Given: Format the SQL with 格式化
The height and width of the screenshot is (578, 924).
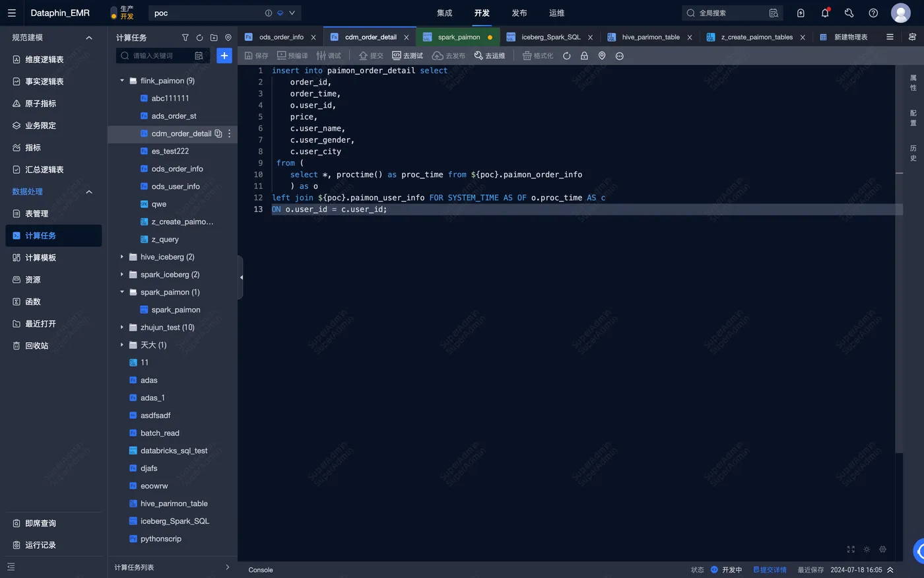Looking at the screenshot, I should (x=538, y=56).
